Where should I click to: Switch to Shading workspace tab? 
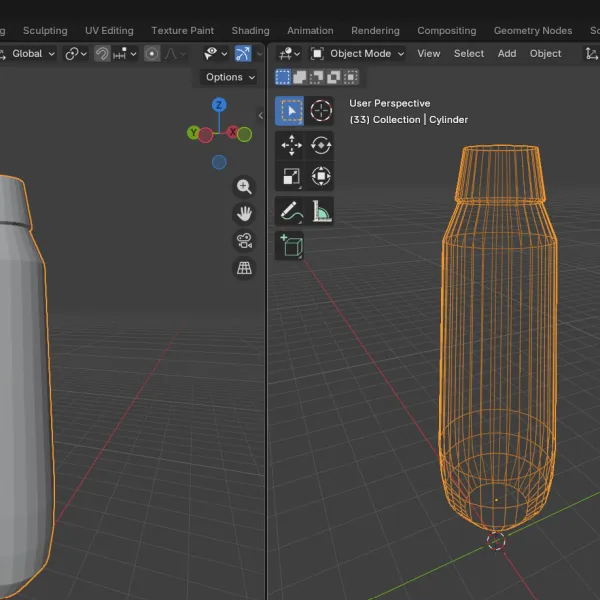(250, 31)
